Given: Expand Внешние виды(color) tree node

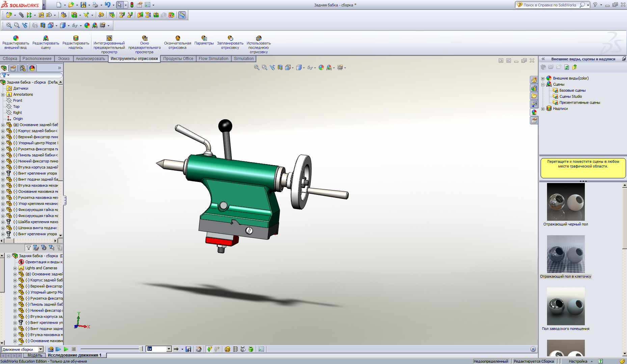Looking at the screenshot, I should [x=543, y=79].
